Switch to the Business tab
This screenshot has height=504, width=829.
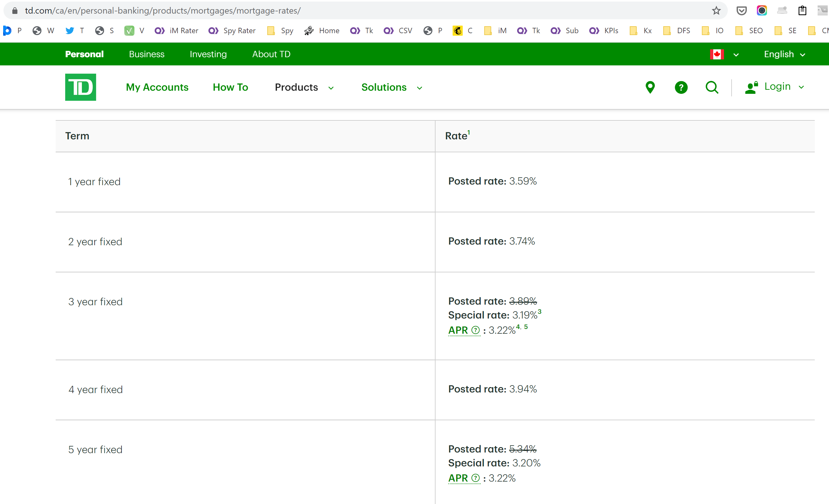click(147, 54)
